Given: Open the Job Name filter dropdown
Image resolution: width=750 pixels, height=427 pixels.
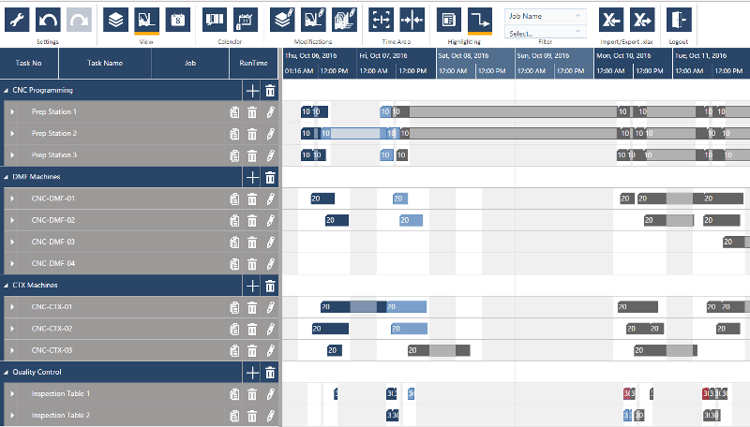Looking at the screenshot, I should [x=545, y=16].
